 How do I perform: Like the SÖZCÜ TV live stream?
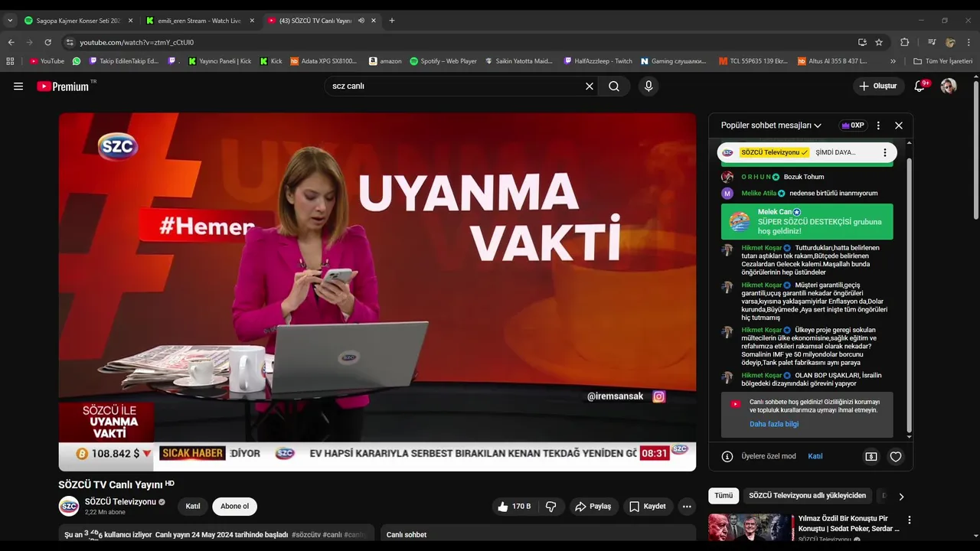[514, 507]
